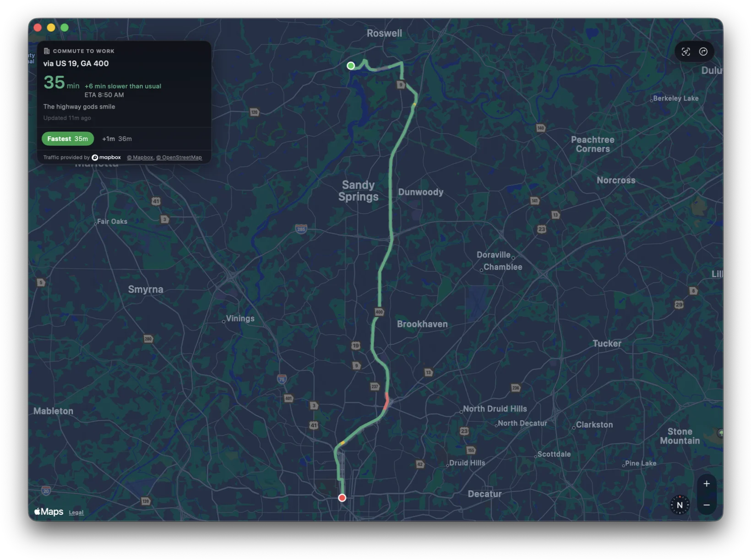
Task: Select the +1m 36m alternate route
Action: tap(117, 139)
